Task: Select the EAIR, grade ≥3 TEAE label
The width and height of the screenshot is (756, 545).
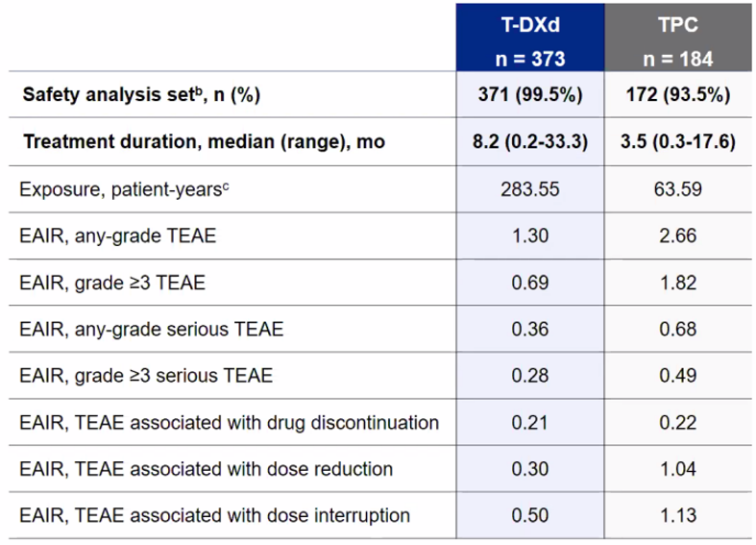Action: [114, 282]
